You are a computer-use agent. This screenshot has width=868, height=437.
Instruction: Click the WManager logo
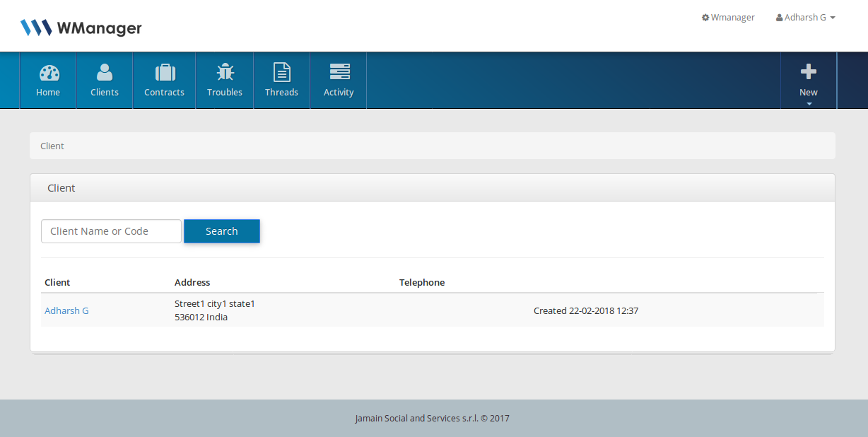(x=81, y=28)
